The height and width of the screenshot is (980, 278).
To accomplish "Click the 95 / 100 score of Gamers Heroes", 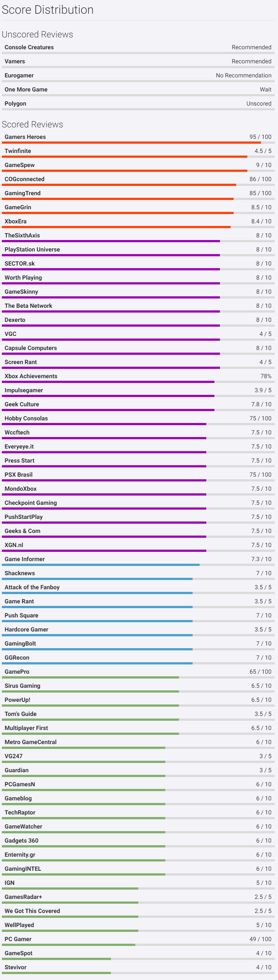I will tap(260, 137).
